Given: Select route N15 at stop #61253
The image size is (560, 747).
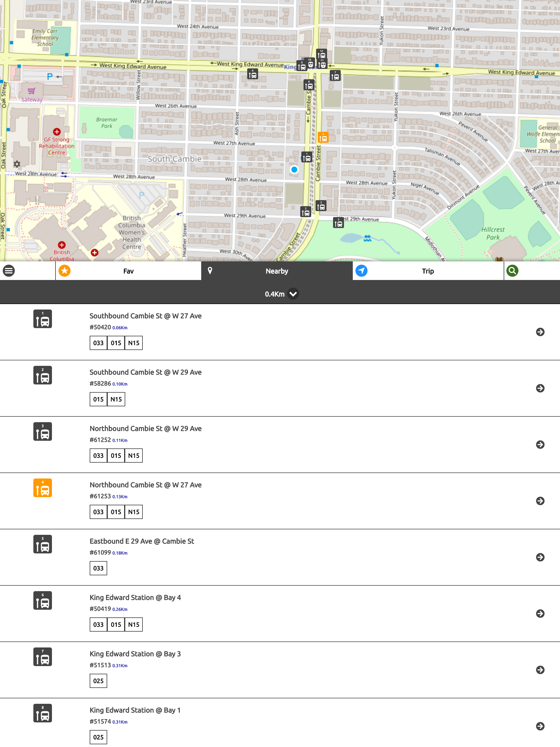Looking at the screenshot, I should click(134, 512).
